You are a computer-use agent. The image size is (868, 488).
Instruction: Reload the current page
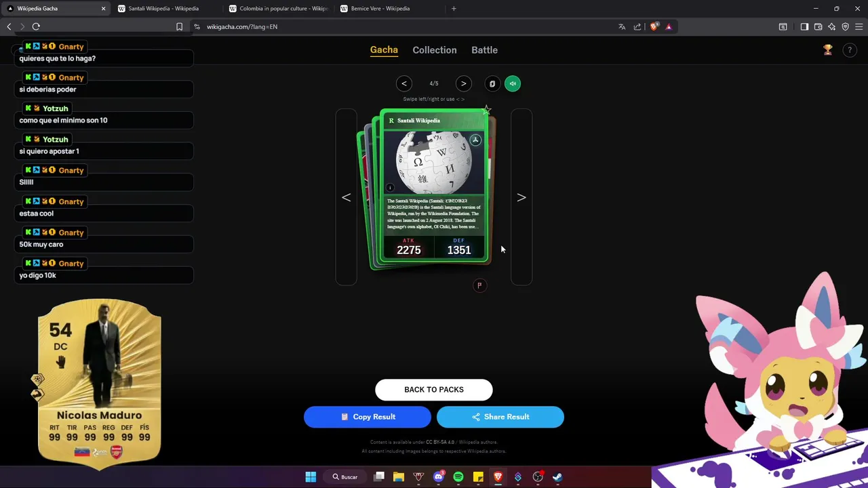[x=36, y=26]
